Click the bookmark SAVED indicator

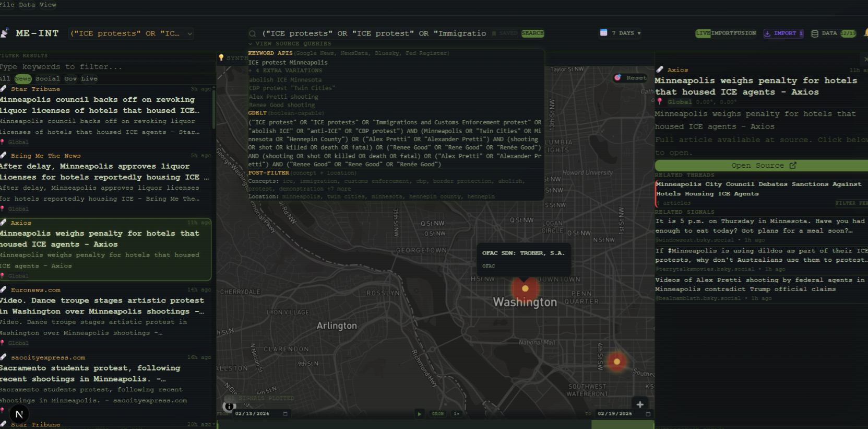click(x=505, y=33)
